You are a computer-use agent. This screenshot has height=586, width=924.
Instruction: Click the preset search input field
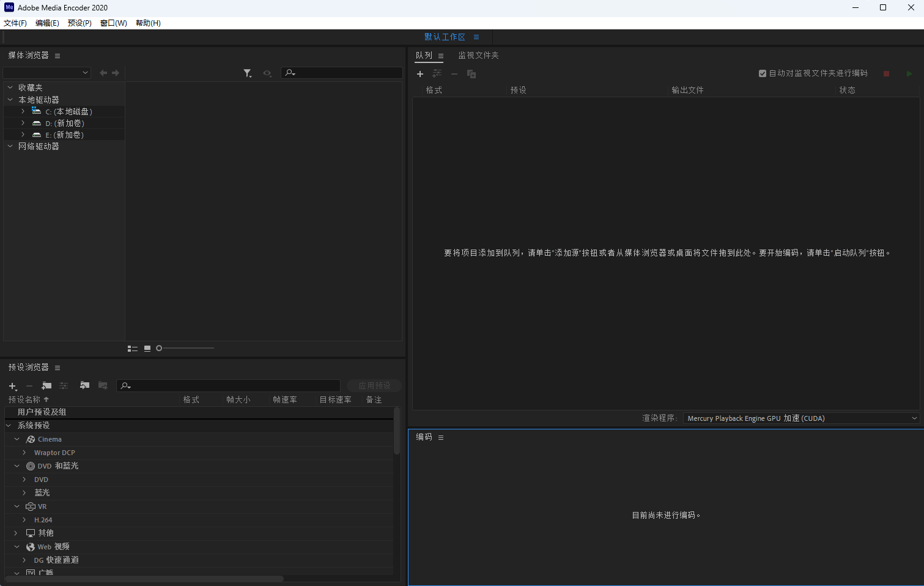[x=228, y=385]
